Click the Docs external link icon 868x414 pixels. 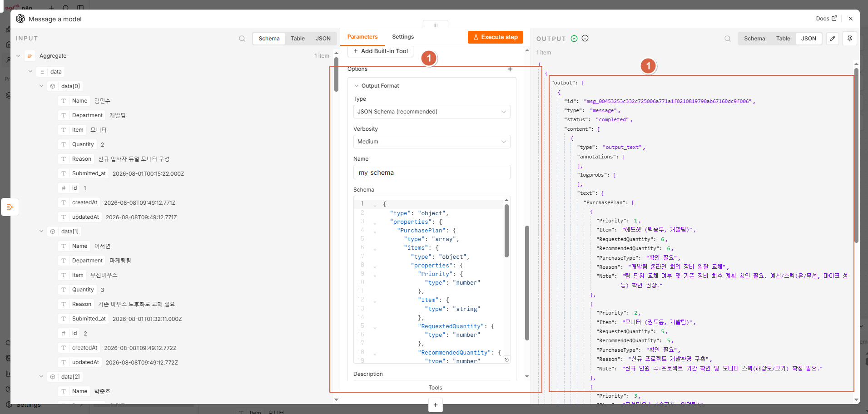[834, 19]
